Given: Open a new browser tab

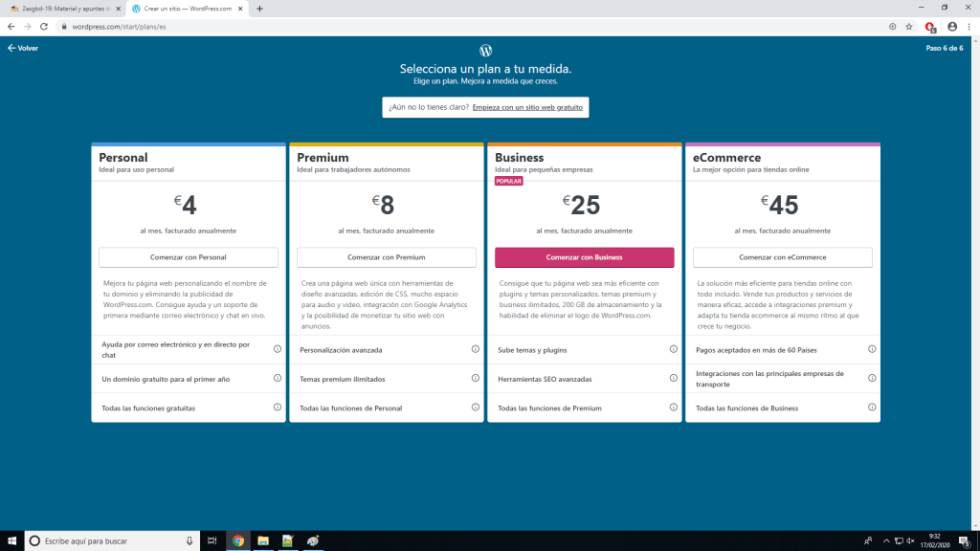Looking at the screenshot, I should pyautogui.click(x=259, y=8).
